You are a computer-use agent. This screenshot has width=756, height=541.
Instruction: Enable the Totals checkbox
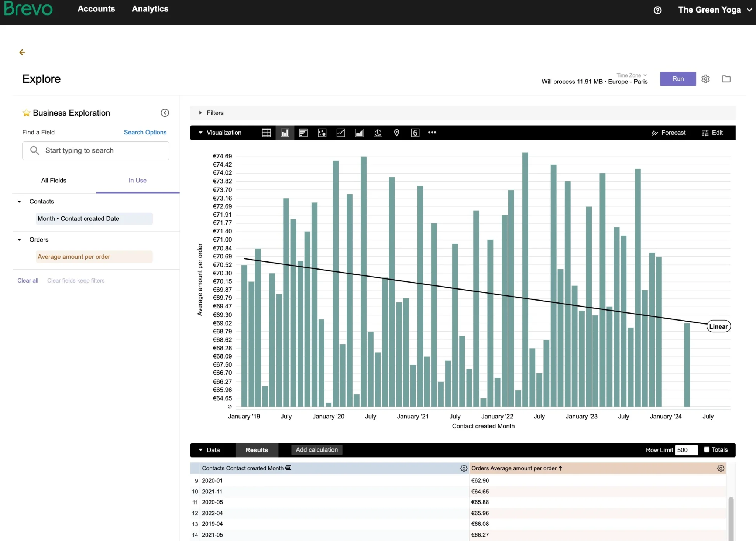(707, 449)
